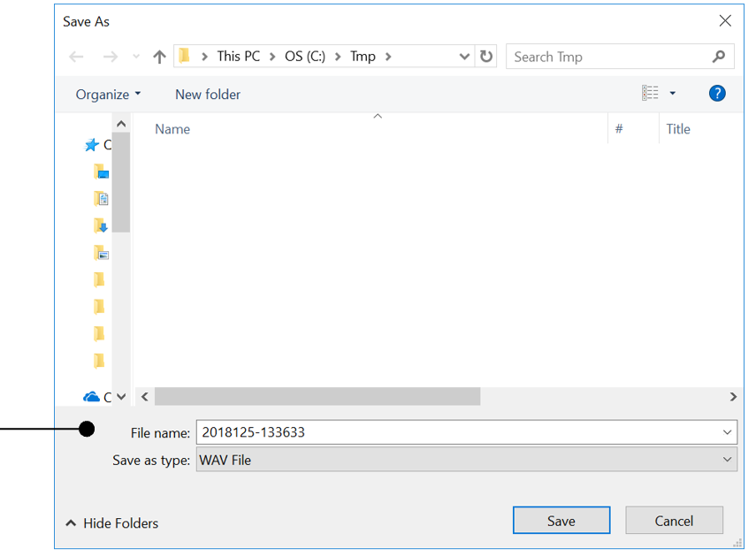Select the Quick access star in navigation pane
The image size is (756, 556).
pyautogui.click(x=91, y=145)
